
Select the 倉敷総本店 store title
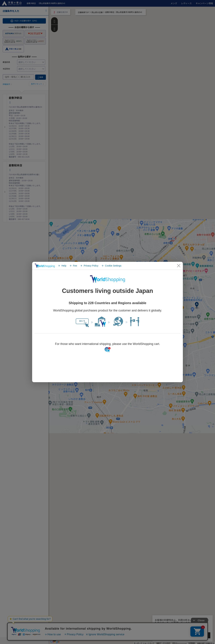coord(15,166)
